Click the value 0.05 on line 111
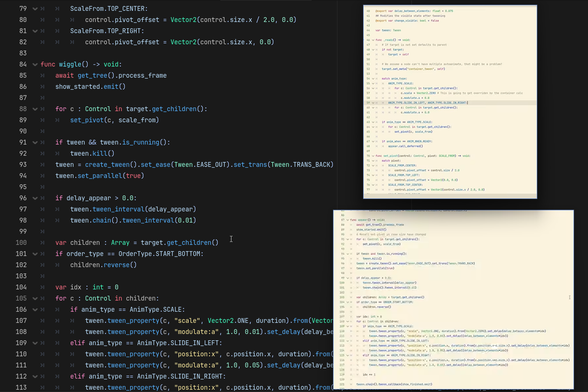 click(252, 365)
